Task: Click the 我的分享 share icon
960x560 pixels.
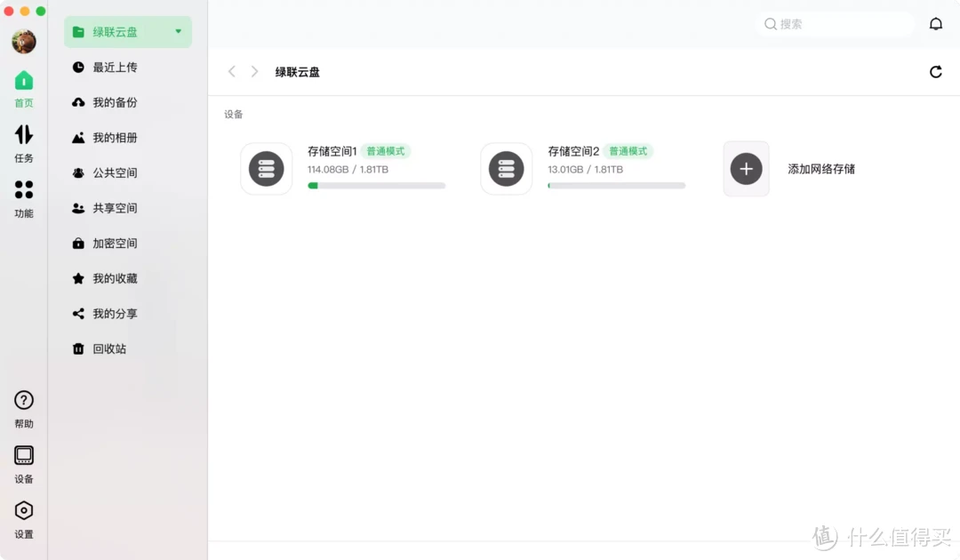Action: pos(78,314)
